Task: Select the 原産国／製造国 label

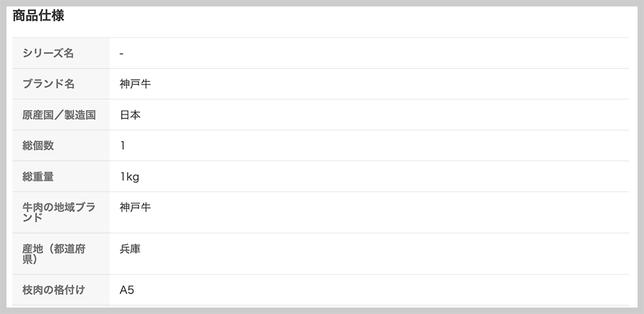Action: [59, 115]
